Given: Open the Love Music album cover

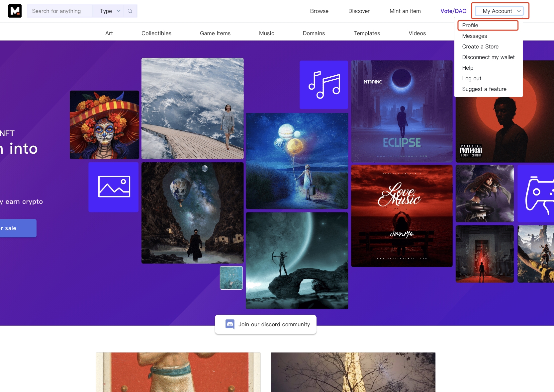Looking at the screenshot, I should pos(402,216).
